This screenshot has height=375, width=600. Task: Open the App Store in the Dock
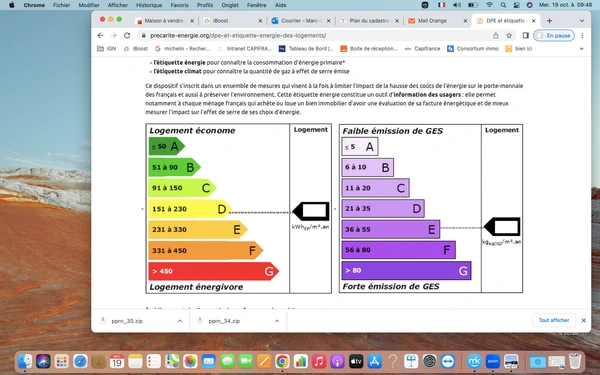[374, 361]
